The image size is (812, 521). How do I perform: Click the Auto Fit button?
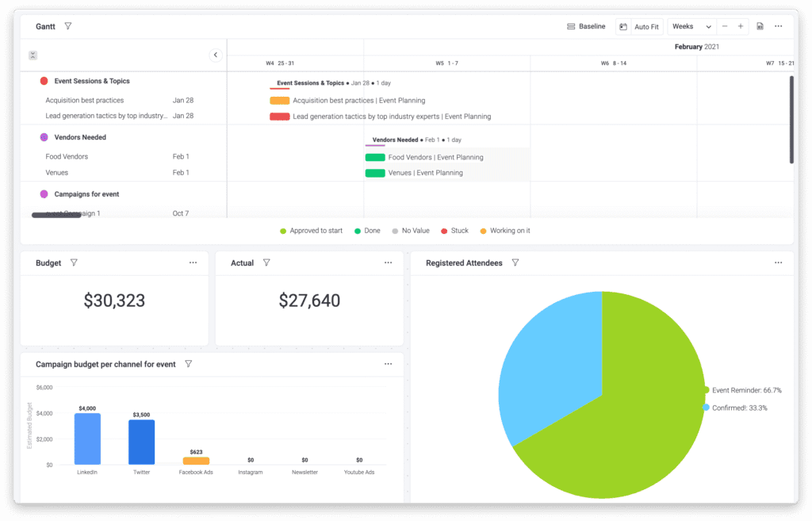point(640,27)
